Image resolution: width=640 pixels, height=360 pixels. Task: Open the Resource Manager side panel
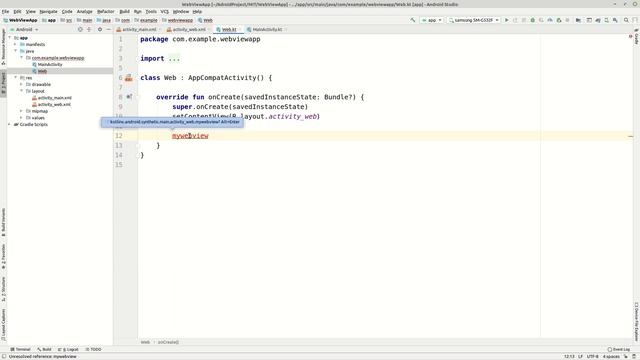tap(4, 46)
